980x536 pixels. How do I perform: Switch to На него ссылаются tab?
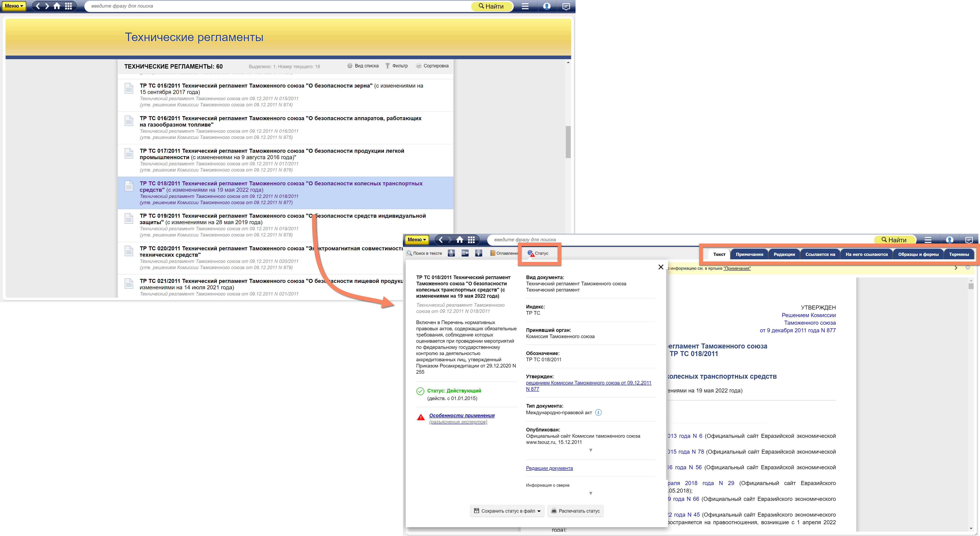866,254
